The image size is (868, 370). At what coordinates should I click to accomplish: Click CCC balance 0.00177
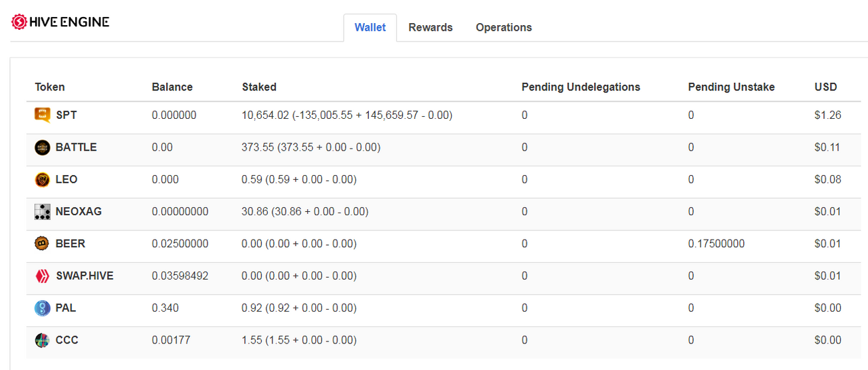pos(171,340)
